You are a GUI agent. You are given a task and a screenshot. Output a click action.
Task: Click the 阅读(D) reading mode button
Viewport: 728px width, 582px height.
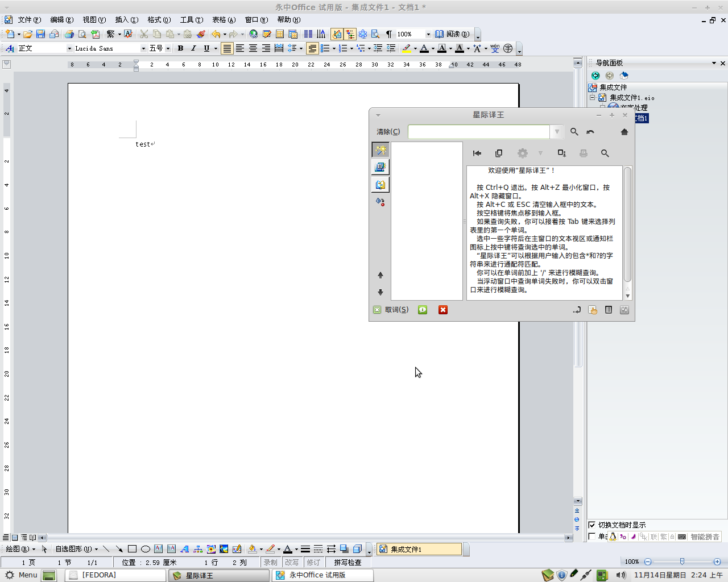click(x=452, y=34)
